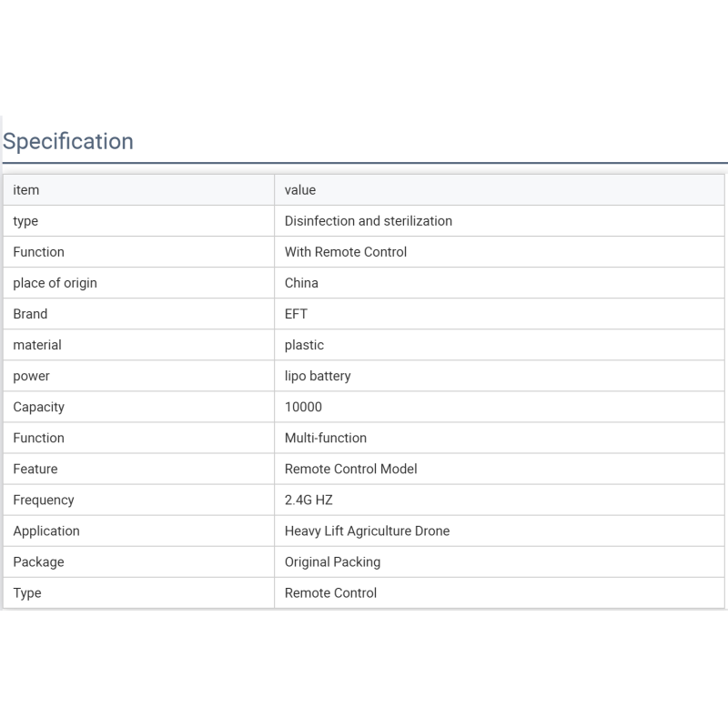Click the 'Original Packing' value
This screenshot has width=728, height=728.
[332, 562]
